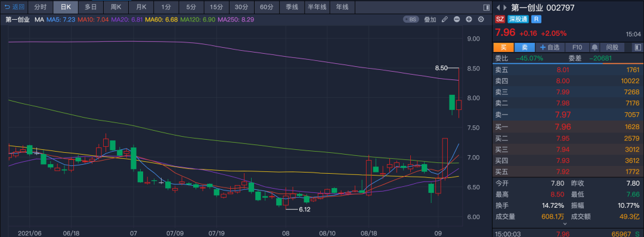This screenshot has width=644, height=237.
Task: Switch to 季线 quarterly tab
Action: coord(292,7)
